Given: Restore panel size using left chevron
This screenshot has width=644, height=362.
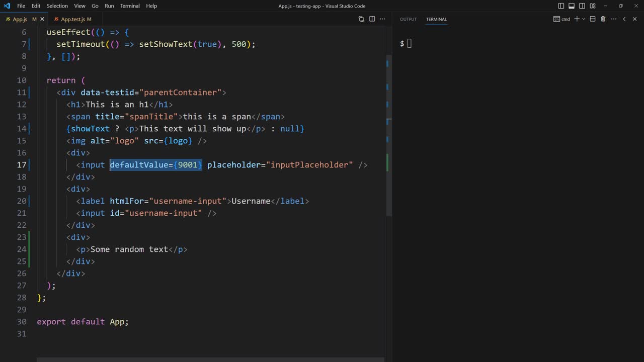Looking at the screenshot, I should pos(624,19).
